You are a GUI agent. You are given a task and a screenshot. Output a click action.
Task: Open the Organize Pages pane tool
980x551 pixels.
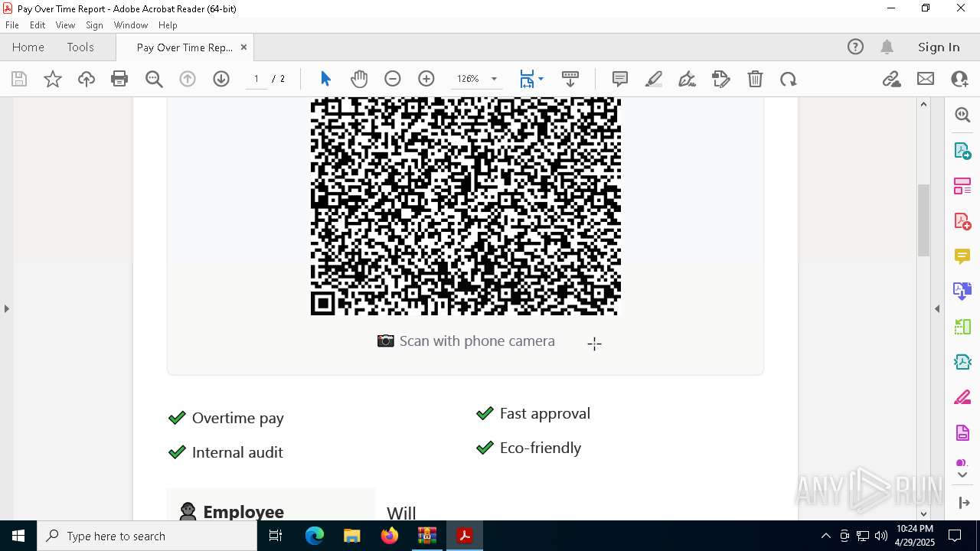(x=962, y=186)
